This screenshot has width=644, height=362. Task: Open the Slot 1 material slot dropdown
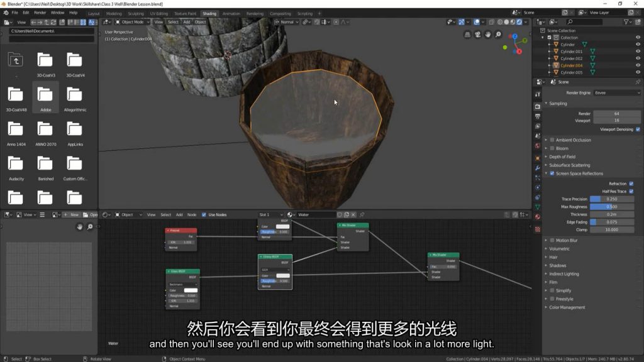pos(270,215)
